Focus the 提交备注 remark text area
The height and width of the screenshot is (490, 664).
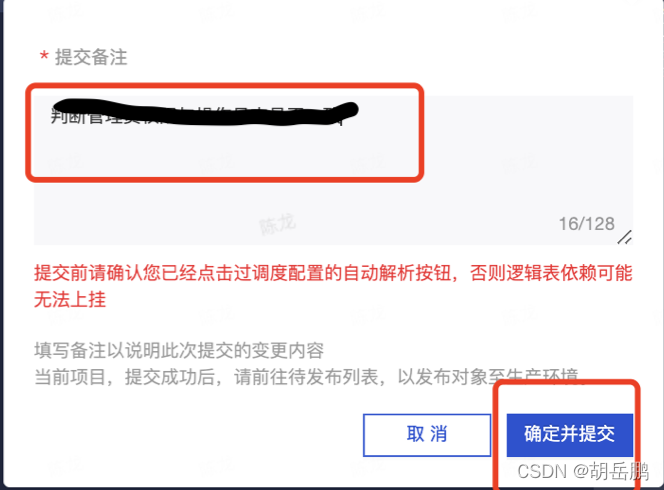coord(334,170)
